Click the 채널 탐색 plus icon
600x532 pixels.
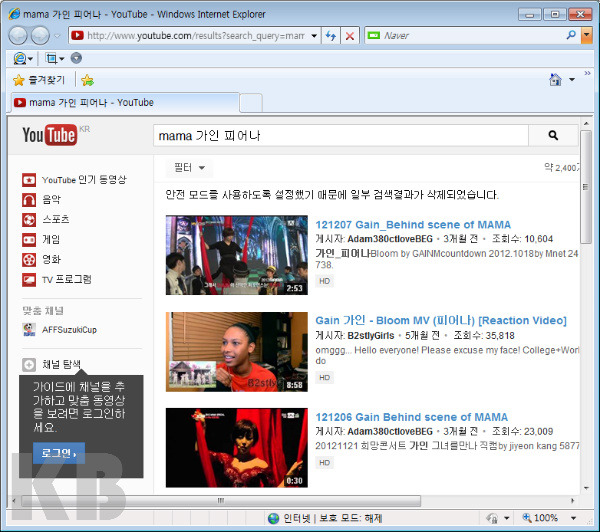point(29,364)
